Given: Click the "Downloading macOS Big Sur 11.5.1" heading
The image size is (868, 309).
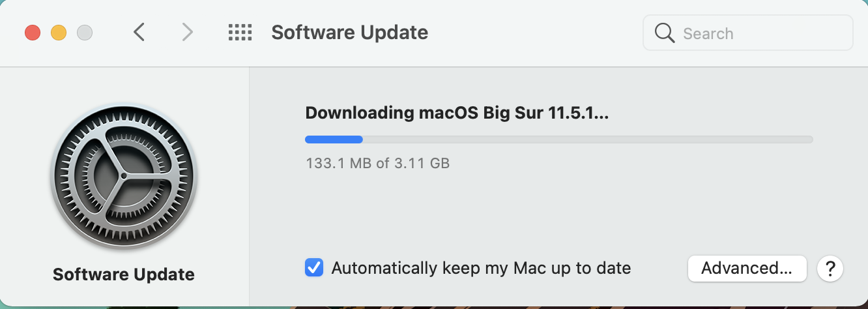Looking at the screenshot, I should pyautogui.click(x=457, y=113).
